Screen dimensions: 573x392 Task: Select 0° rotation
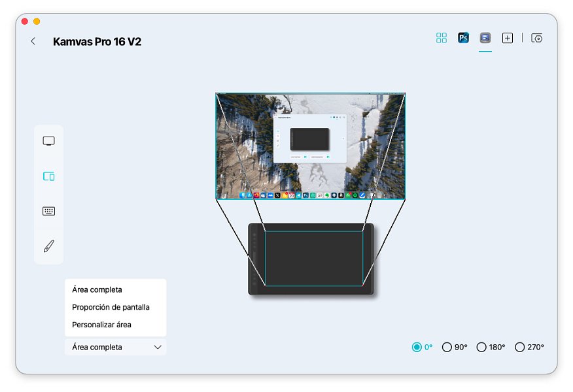417,348
